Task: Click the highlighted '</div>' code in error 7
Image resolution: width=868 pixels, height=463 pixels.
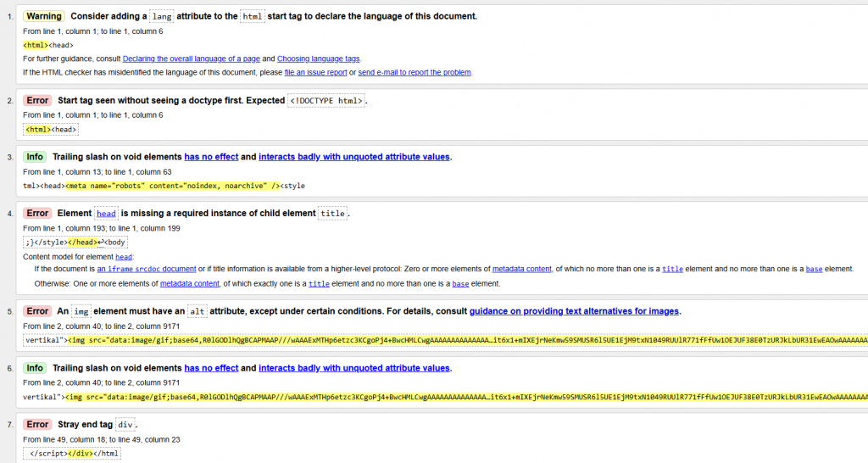Action: coord(79,453)
